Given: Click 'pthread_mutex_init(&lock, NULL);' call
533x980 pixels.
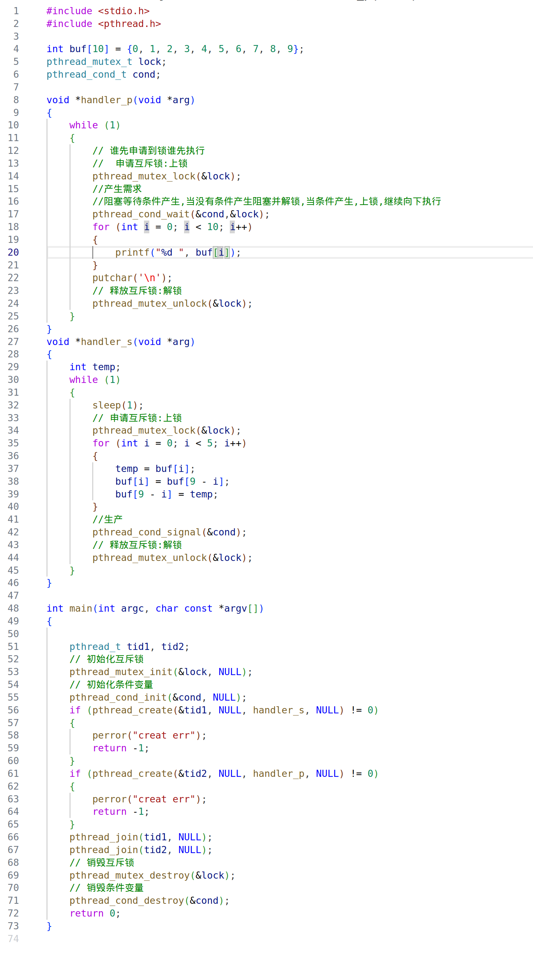Looking at the screenshot, I should point(161,672).
